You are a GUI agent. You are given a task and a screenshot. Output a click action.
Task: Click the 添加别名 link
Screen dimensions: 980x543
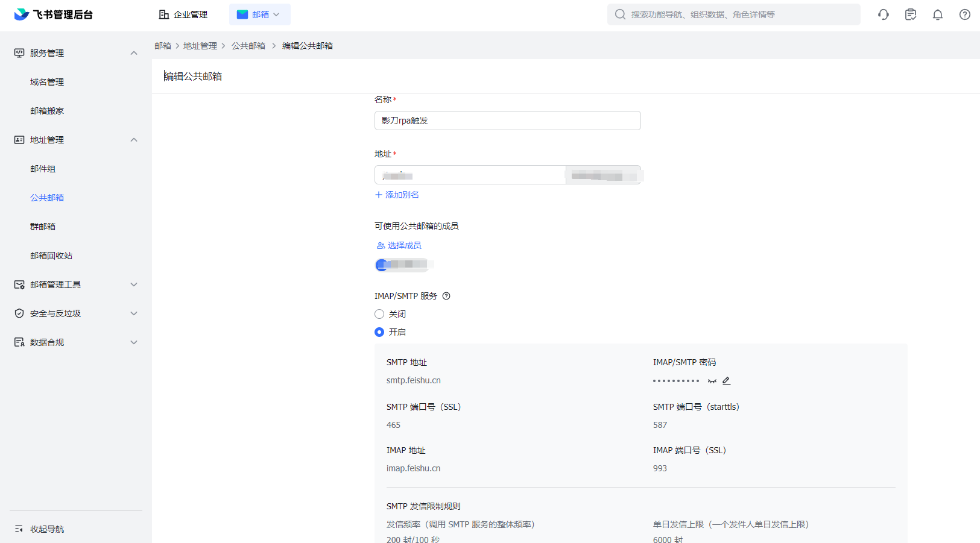(397, 195)
